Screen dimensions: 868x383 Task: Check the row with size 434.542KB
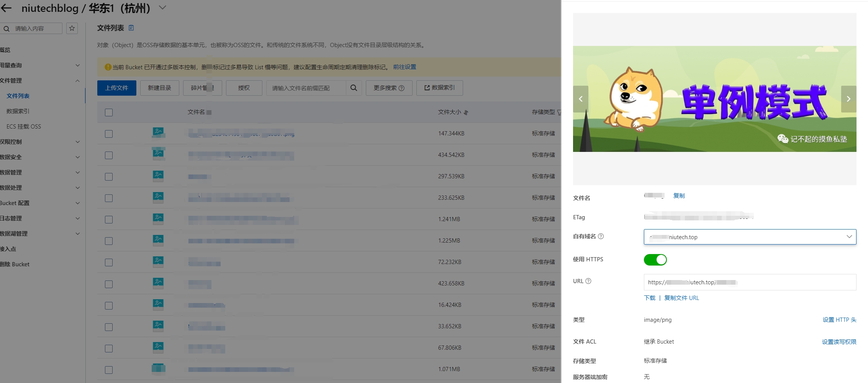coord(109,155)
